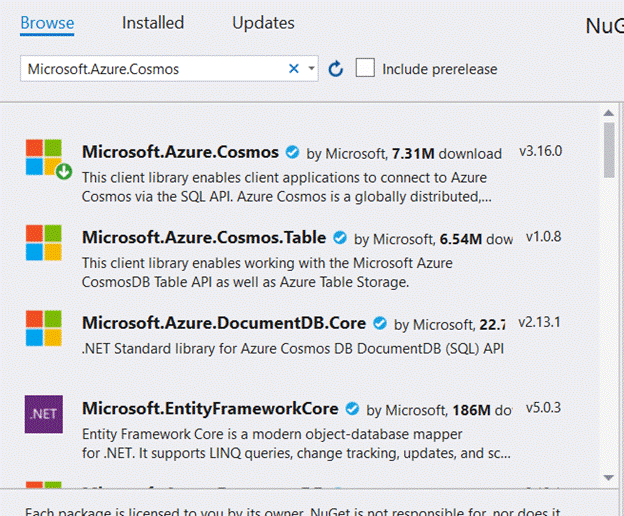
Task: Select the Microsoft.EntityFrameworkCore package title
Action: point(210,409)
